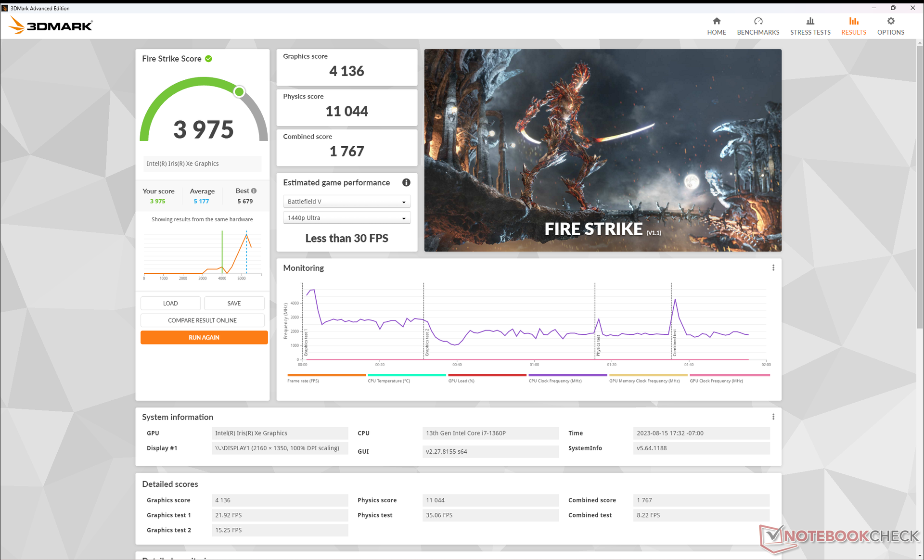Click the 3DMark logo
Viewport: 924px width, 560px height.
tap(51, 25)
